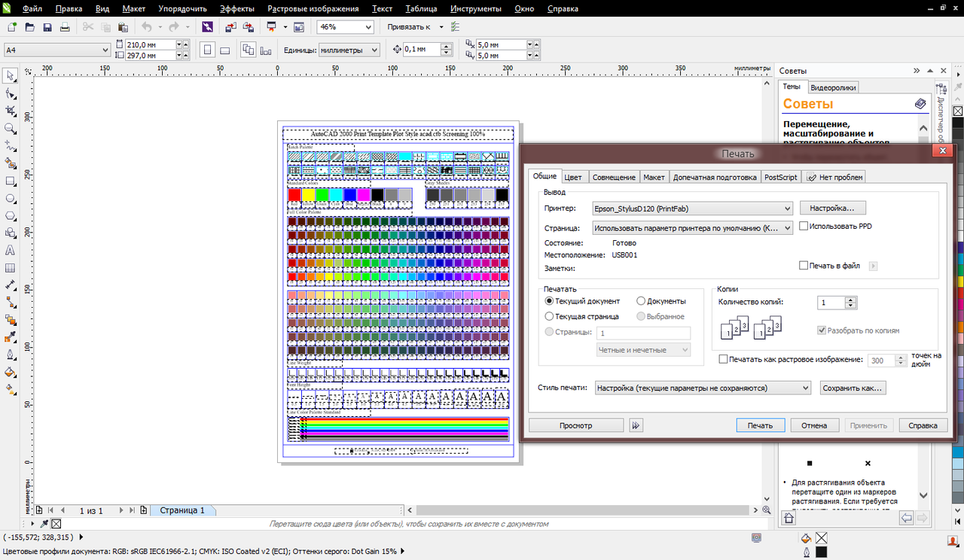
Task: Click the 'Просмотр' preview button
Action: [576, 425]
